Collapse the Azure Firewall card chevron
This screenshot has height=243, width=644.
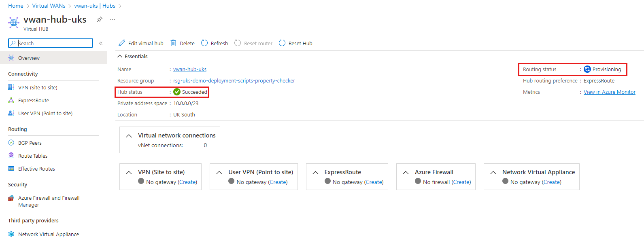coord(406,173)
